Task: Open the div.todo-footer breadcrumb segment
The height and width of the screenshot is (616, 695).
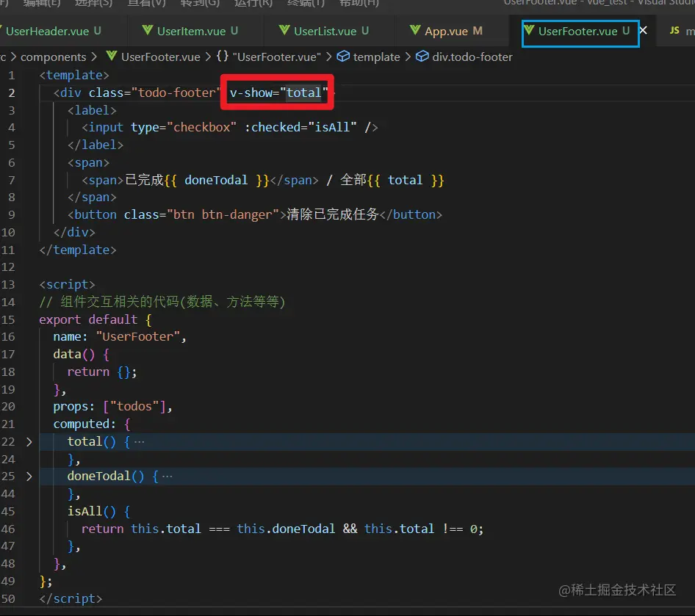Action: tap(472, 57)
